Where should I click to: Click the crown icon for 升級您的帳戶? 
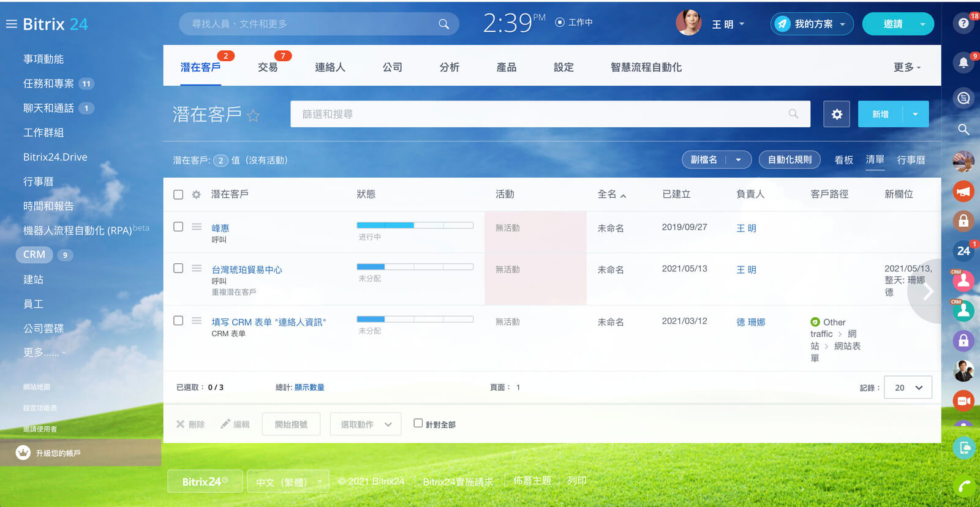pyautogui.click(x=23, y=453)
